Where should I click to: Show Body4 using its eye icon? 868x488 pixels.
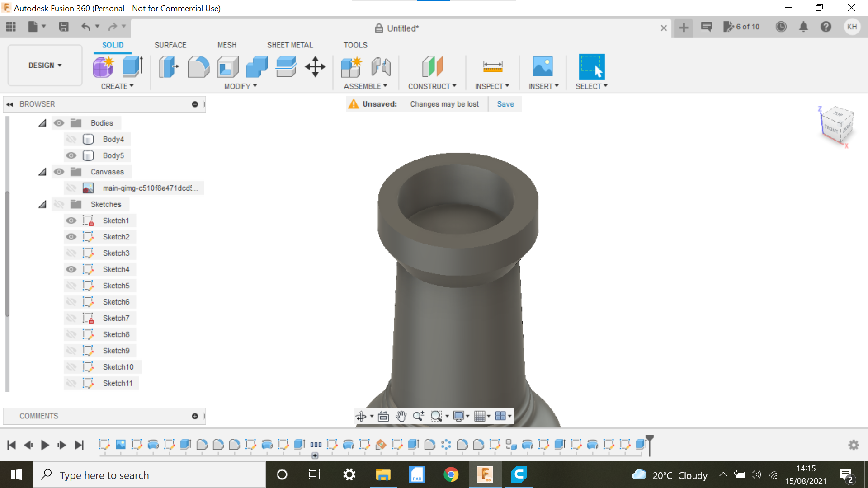click(x=71, y=139)
